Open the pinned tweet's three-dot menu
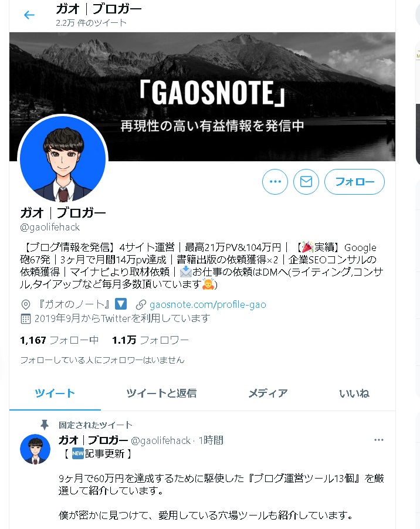 pos(379,440)
